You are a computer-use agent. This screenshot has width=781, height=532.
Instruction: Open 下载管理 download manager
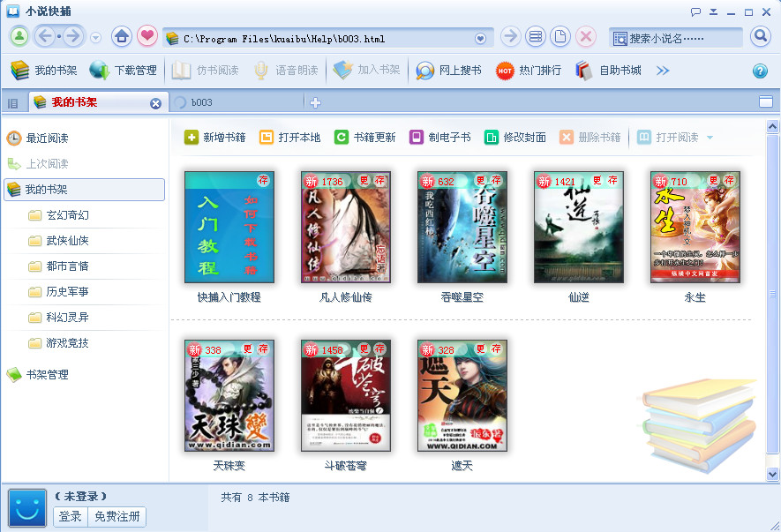[124, 71]
